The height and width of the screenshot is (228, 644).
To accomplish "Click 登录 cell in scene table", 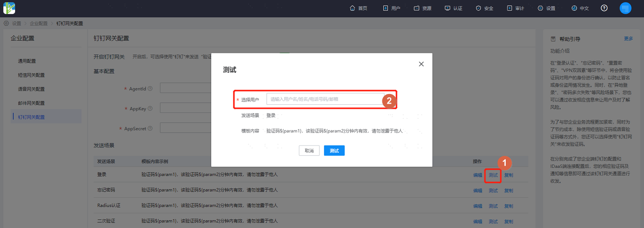I will [102, 175].
